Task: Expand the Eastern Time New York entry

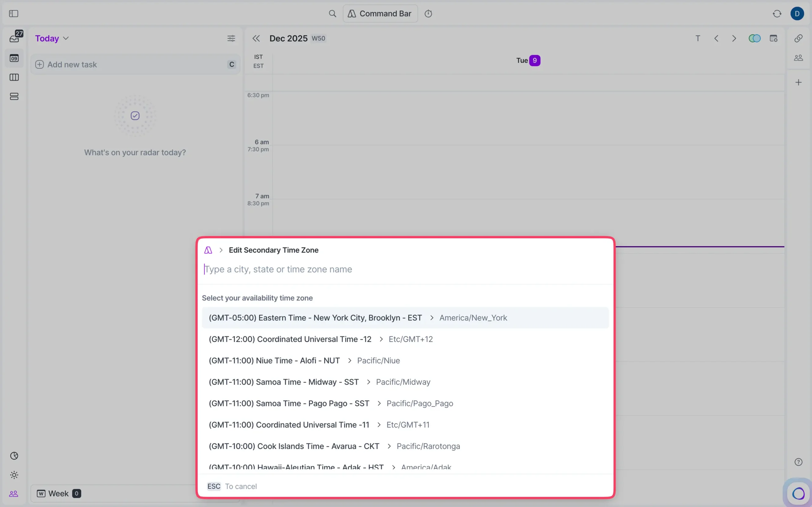Action: tap(432, 318)
